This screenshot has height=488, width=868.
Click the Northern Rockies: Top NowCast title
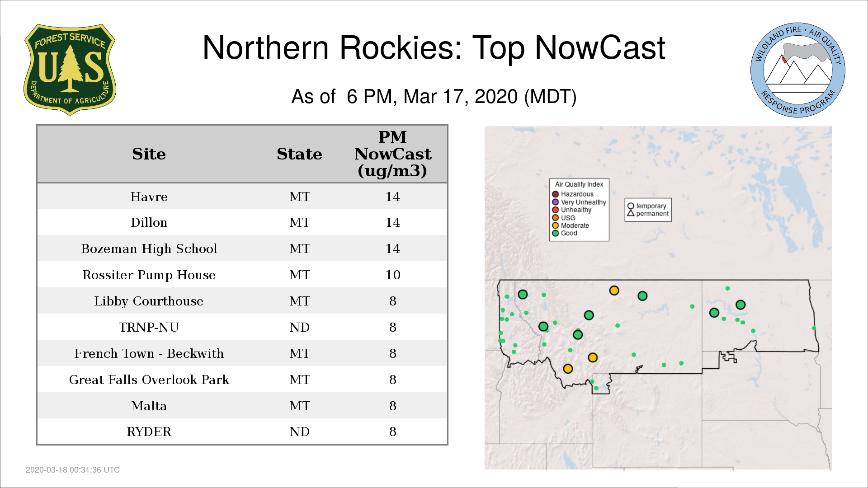pos(434,48)
